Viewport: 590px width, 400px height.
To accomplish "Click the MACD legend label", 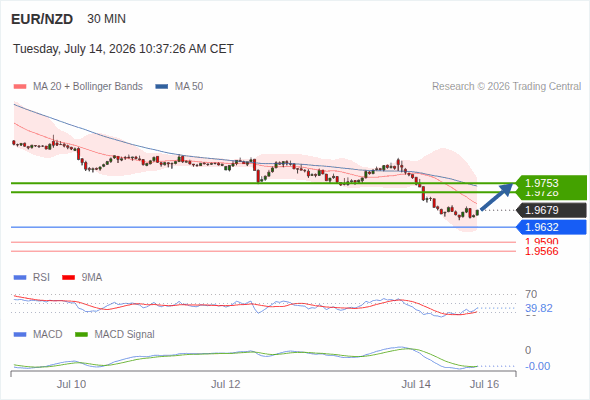I will click(x=47, y=335).
